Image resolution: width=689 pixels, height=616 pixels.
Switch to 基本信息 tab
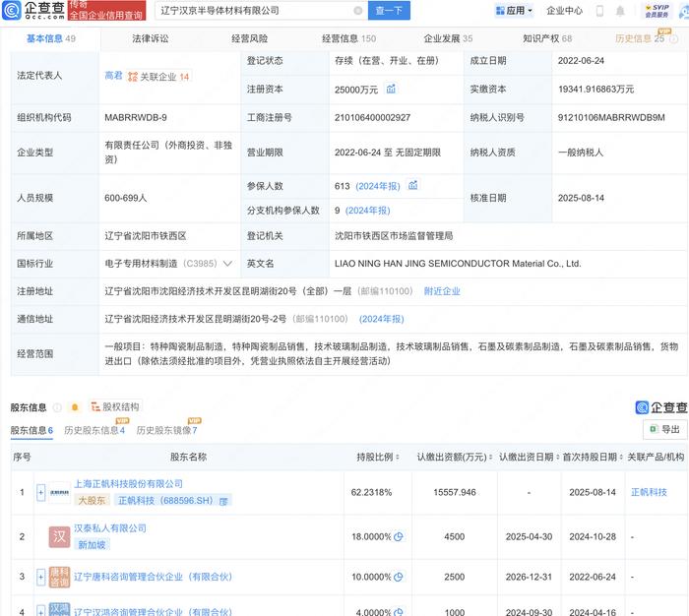(51, 38)
